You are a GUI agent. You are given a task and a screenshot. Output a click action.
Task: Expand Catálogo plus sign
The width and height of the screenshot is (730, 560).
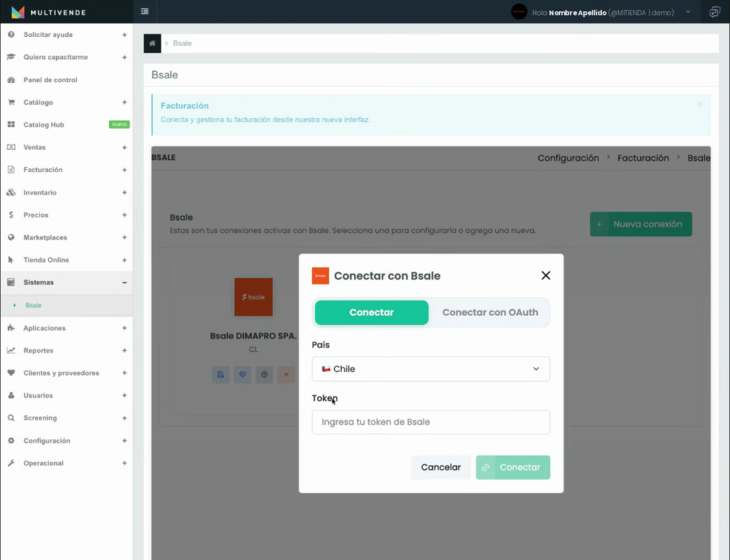(124, 102)
